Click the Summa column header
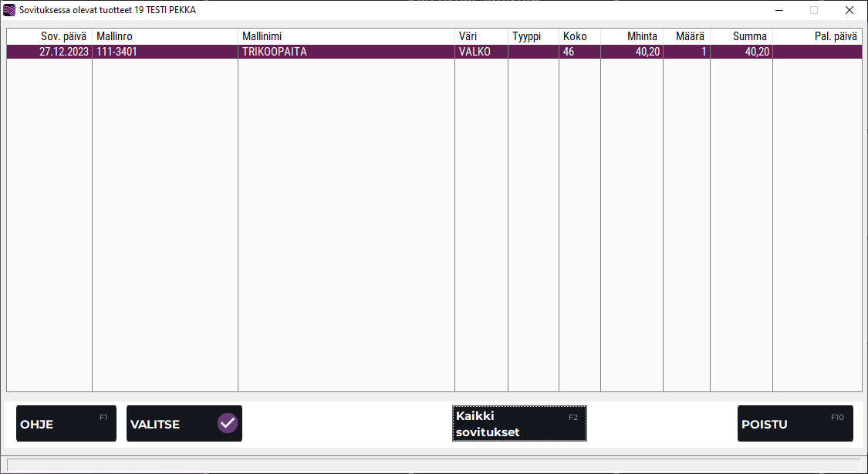868x474 pixels. (741, 36)
